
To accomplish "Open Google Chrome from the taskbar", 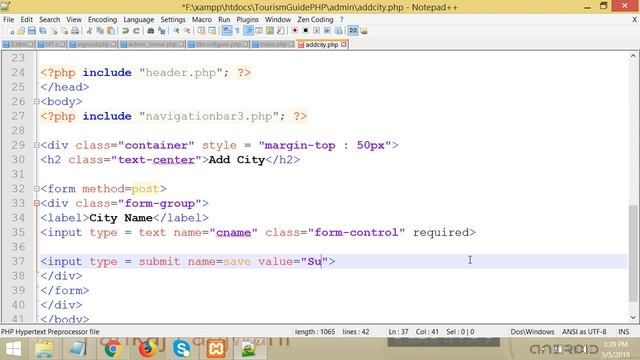I will [113, 349].
